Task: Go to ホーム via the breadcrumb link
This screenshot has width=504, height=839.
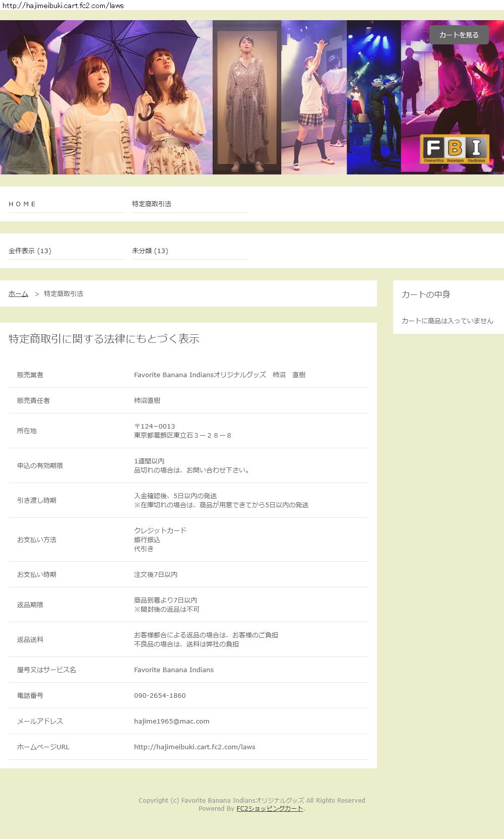Action: (x=18, y=294)
